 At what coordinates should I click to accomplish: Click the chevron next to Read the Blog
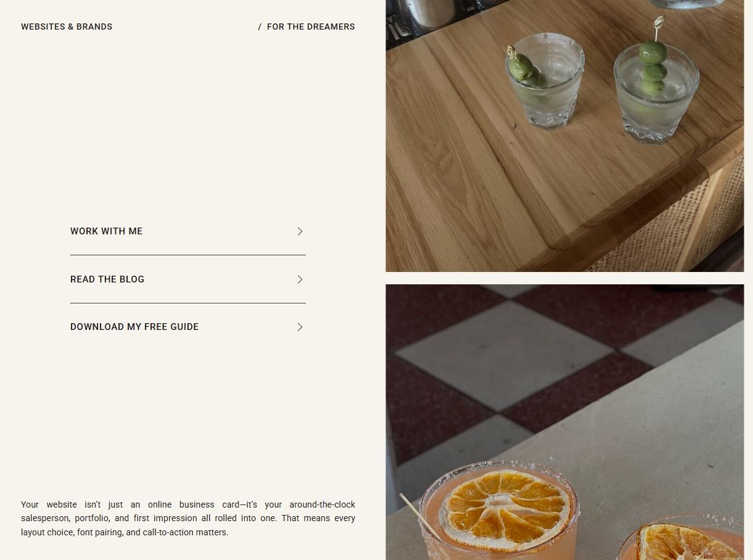300,279
